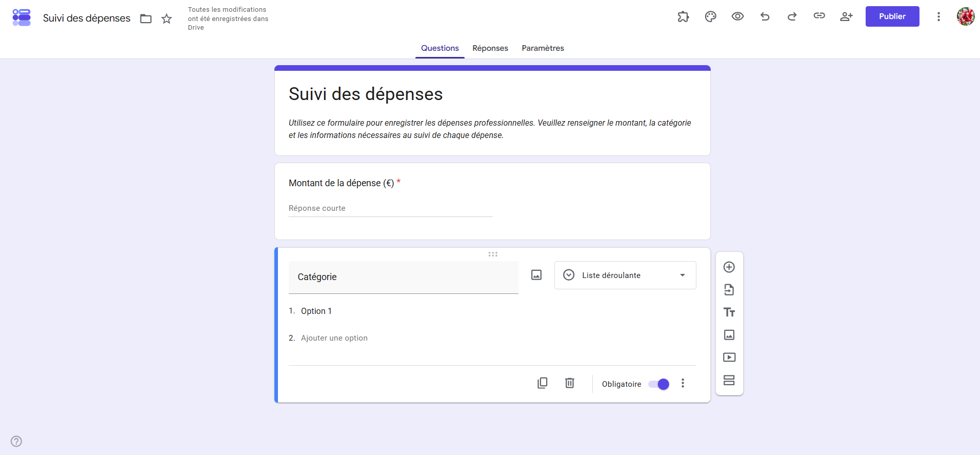This screenshot has width=980, height=455.
Task: Customize theme with palette icon
Action: pyautogui.click(x=710, y=16)
